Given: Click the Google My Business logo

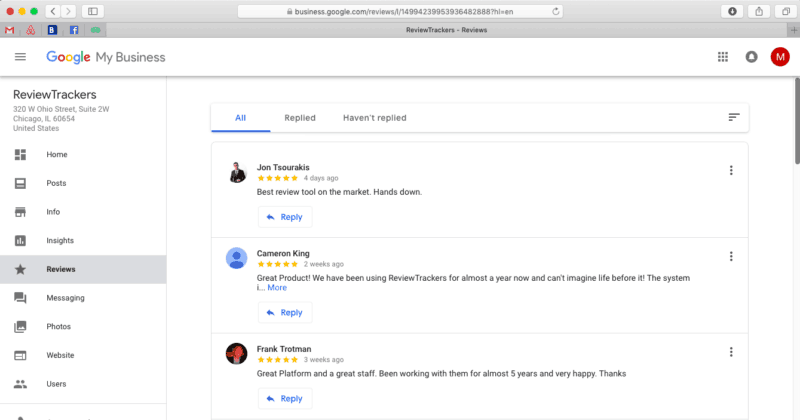Looking at the screenshot, I should 106,57.
